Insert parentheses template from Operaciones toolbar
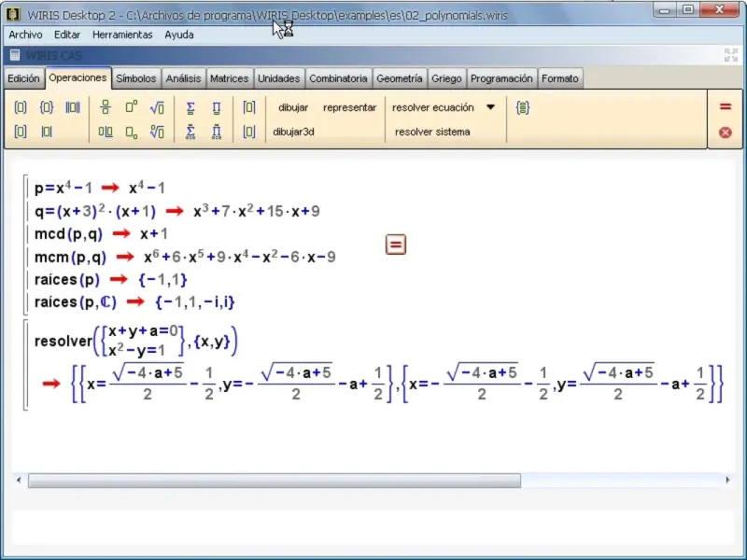 tap(20, 107)
